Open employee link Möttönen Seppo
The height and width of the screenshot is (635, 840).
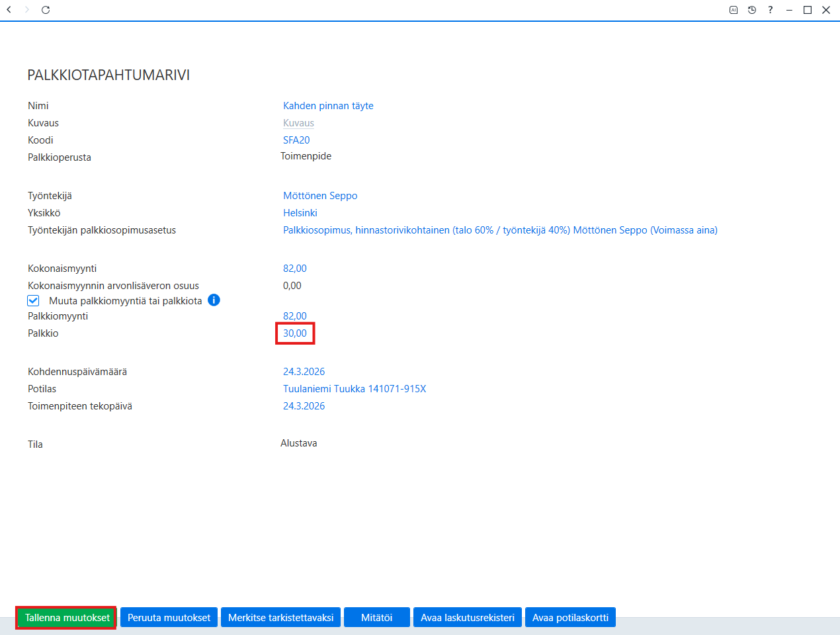click(x=320, y=196)
